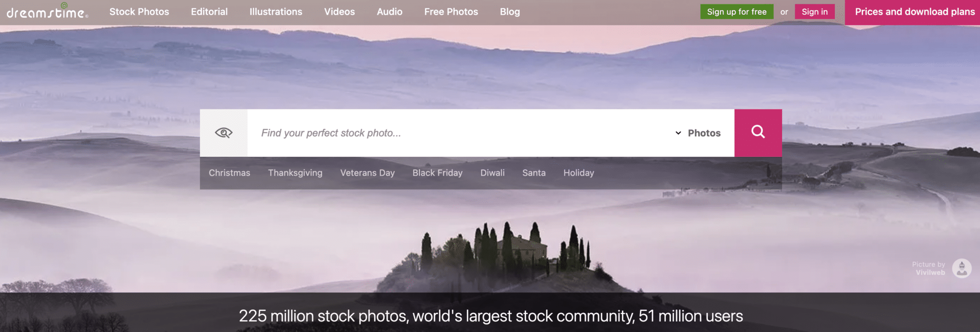
Task: Click the Dreamstime logo
Action: click(48, 11)
